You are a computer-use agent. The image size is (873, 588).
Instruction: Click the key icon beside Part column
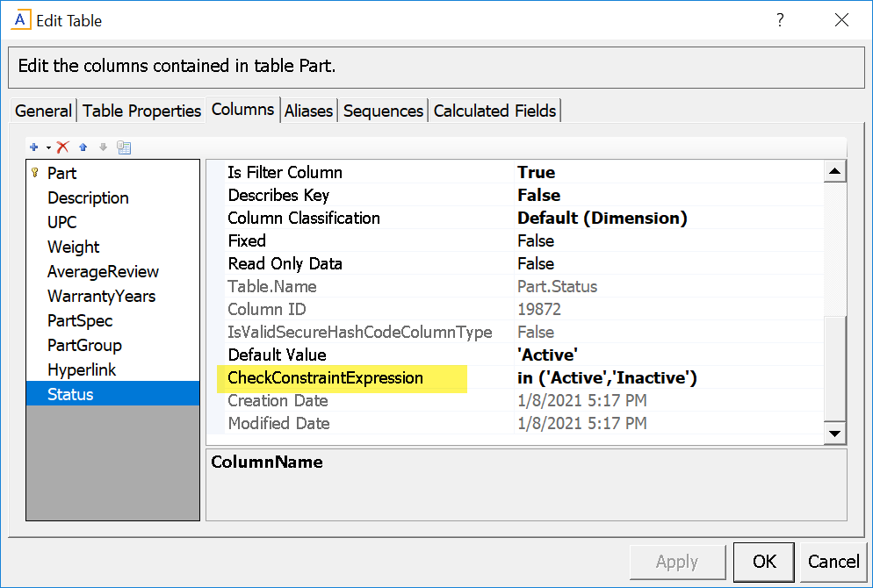35,173
